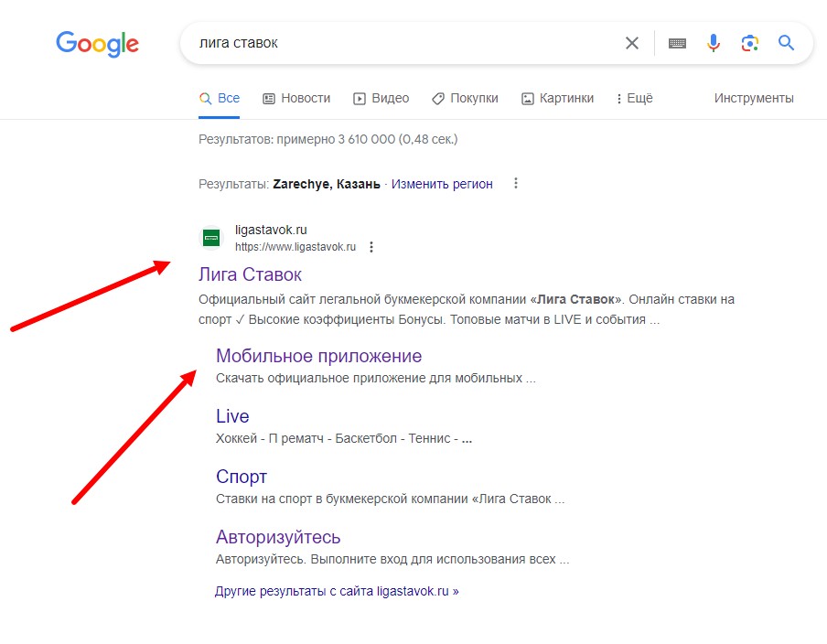Open the Мобильное приложение sitelink

point(319,356)
